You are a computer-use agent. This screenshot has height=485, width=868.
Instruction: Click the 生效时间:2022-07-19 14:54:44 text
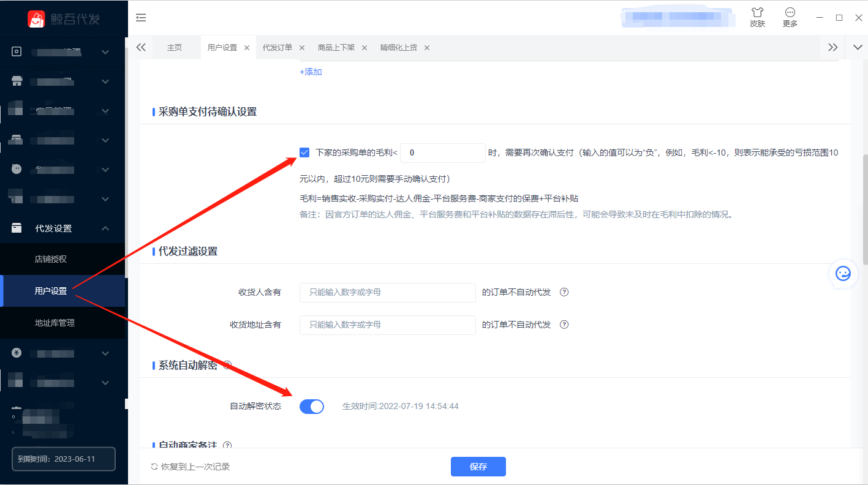coord(401,406)
